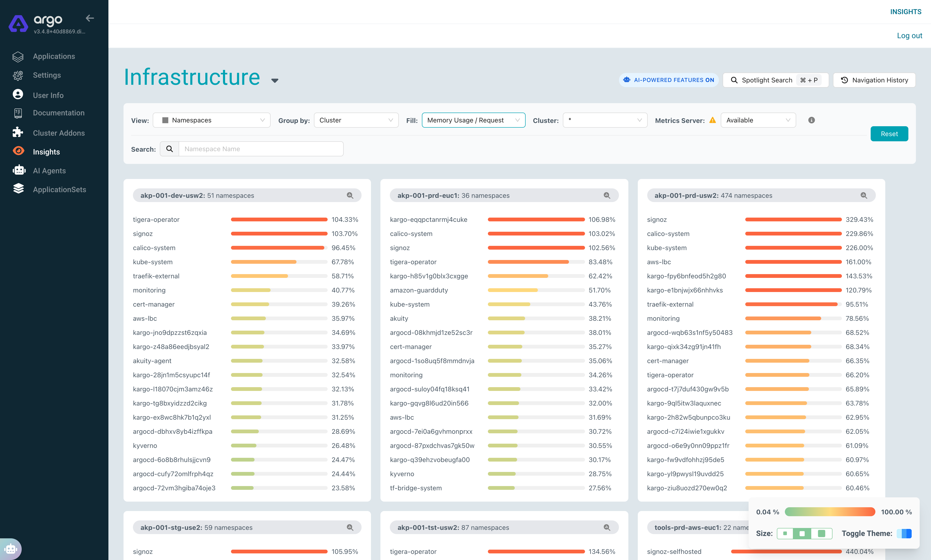Click amazon-guardduty namespace name

419,290
